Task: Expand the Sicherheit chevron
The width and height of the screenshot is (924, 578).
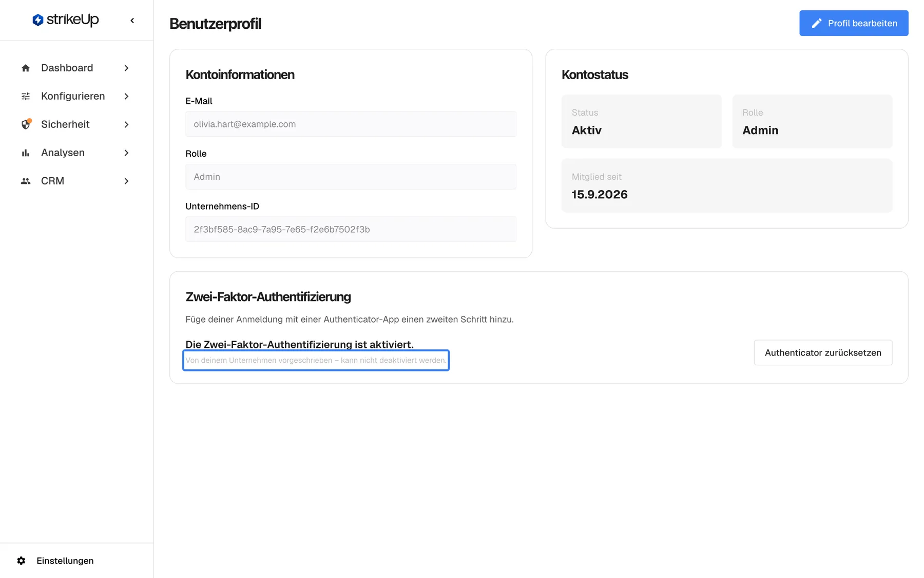Action: (126, 124)
